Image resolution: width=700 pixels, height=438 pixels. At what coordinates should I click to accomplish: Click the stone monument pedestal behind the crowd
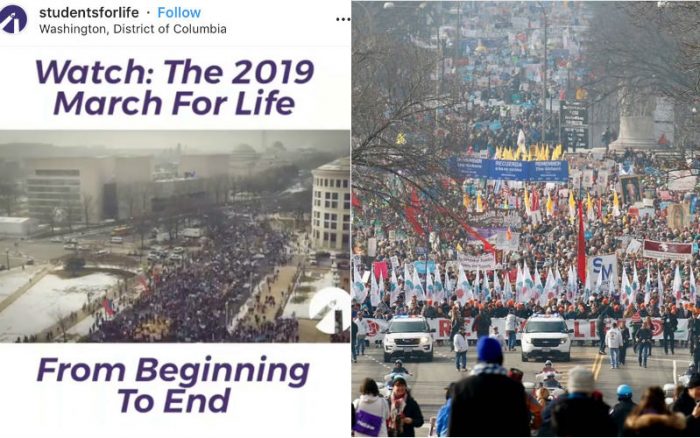pyautogui.click(x=635, y=121)
